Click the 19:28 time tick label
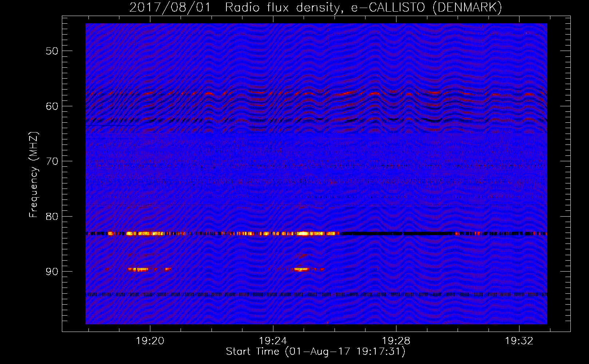This screenshot has height=364, width=589. point(396,341)
